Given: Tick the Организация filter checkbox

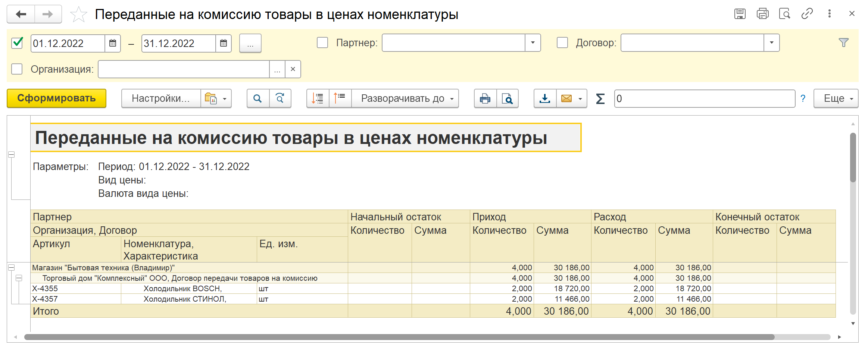Looking at the screenshot, I should coord(17,69).
